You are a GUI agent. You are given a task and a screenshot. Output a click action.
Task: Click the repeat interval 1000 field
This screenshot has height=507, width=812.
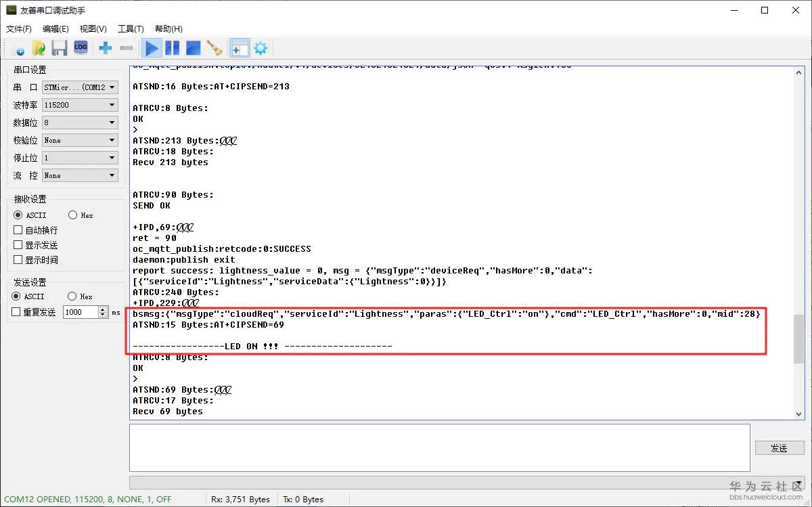click(81, 312)
